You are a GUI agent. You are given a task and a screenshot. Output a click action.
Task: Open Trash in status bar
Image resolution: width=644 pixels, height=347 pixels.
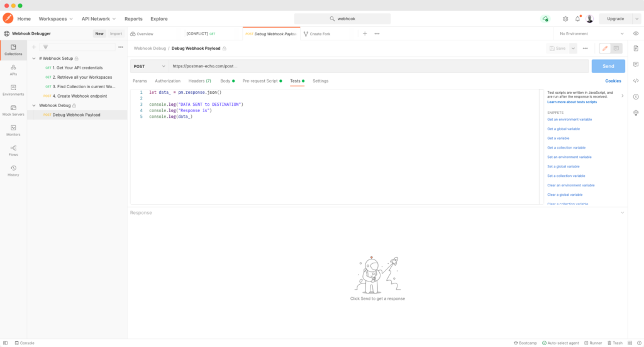615,343
